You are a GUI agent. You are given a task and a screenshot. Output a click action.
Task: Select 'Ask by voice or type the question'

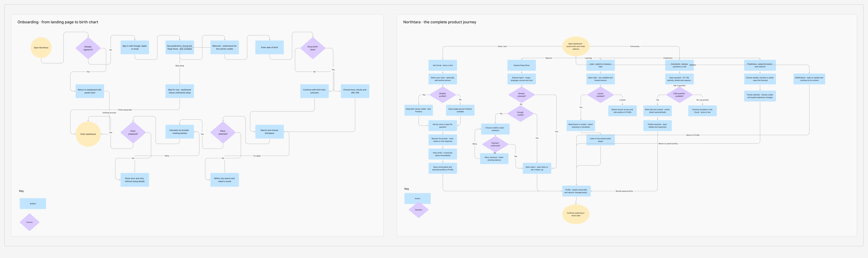click(x=443, y=126)
